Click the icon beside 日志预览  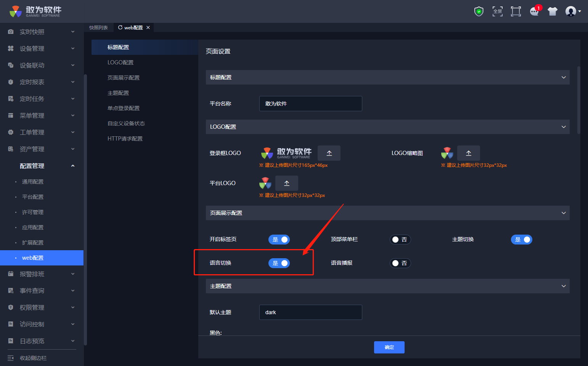(11, 341)
